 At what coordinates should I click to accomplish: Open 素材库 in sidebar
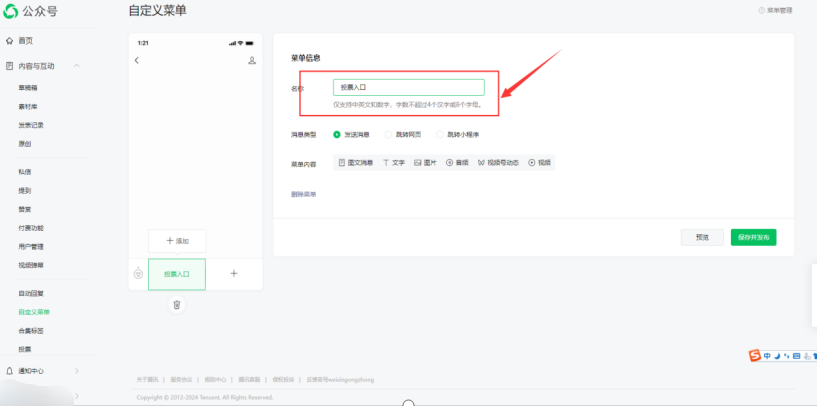[28, 107]
